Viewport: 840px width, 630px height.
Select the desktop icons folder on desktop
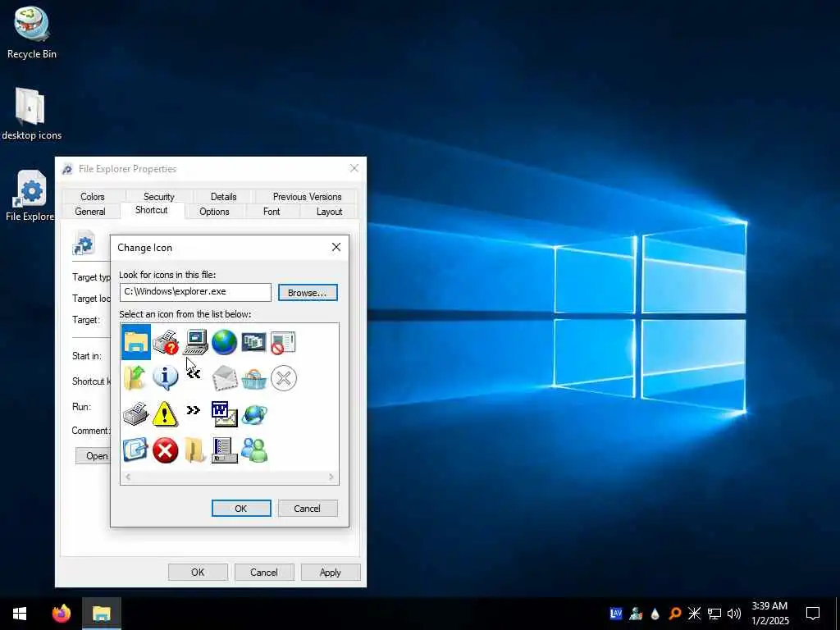pyautogui.click(x=31, y=113)
